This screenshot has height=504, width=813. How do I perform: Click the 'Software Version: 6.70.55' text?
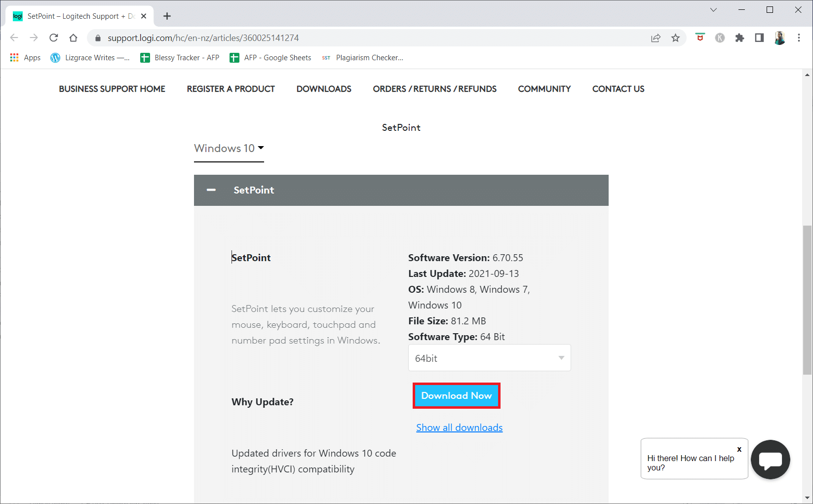[x=465, y=258]
